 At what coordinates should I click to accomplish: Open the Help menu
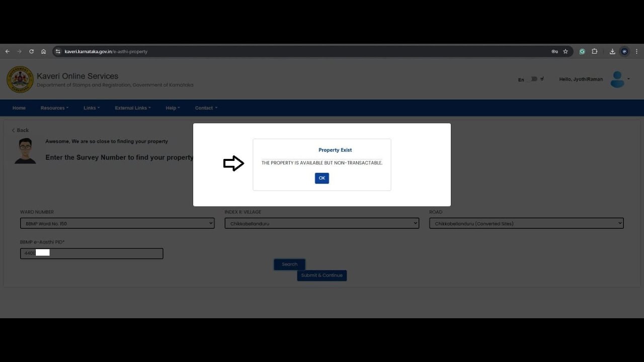[x=173, y=108]
